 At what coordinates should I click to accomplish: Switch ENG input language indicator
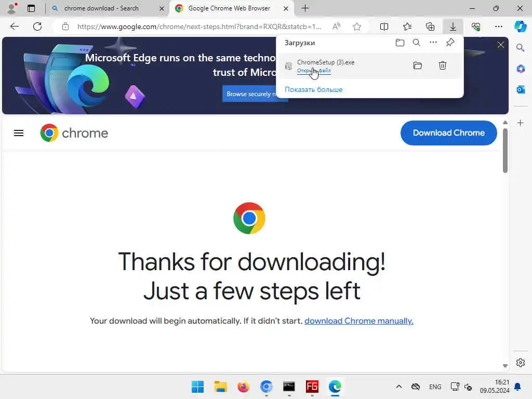(x=435, y=387)
